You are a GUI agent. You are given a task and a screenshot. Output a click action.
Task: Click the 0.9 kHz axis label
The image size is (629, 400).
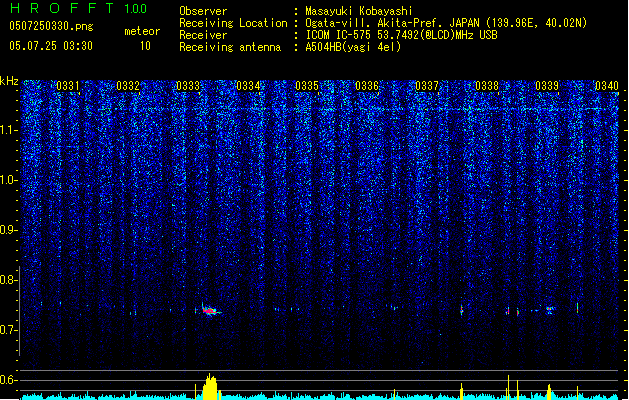click(x=9, y=230)
